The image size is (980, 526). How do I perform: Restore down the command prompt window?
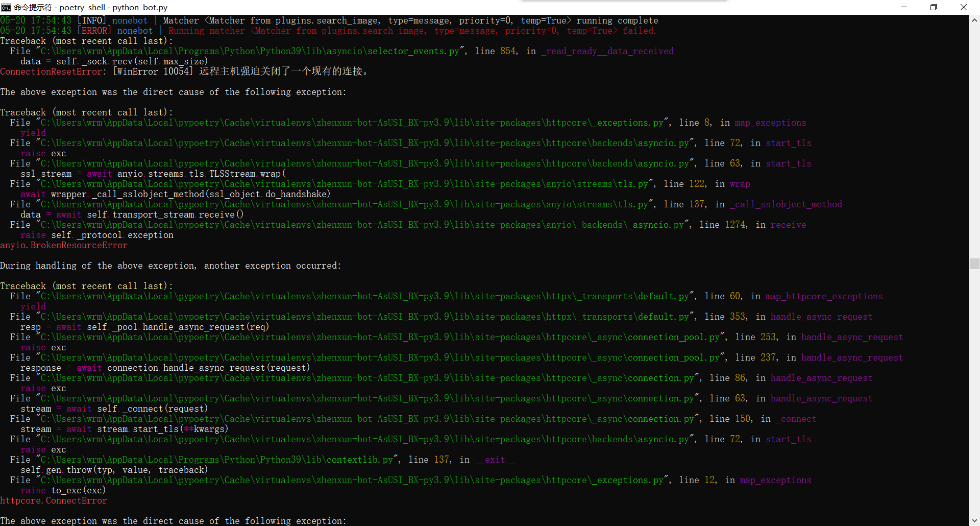click(934, 7)
